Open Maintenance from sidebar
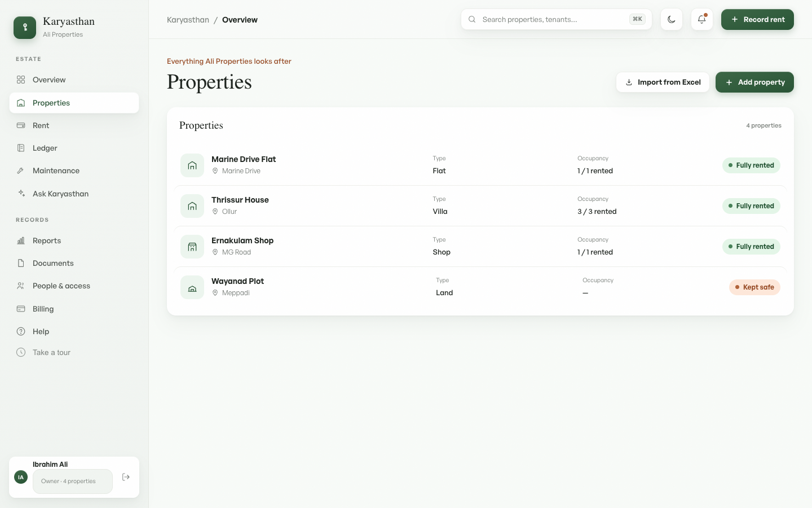This screenshot has height=508, width=812. (74, 170)
